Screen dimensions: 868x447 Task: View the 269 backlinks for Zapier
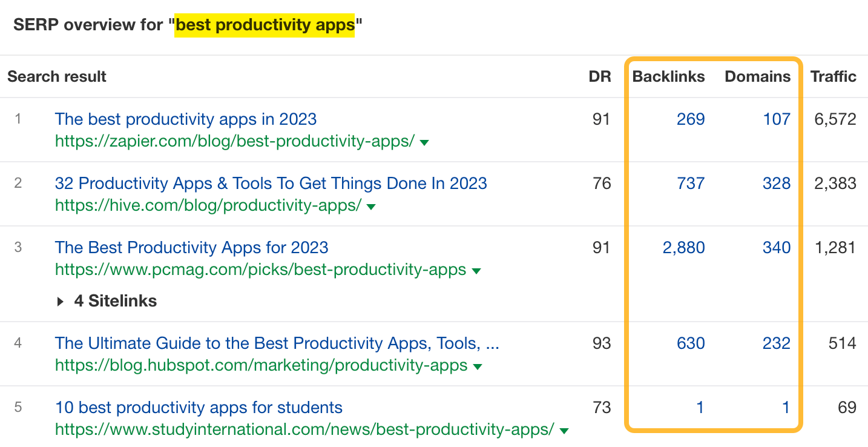691,119
